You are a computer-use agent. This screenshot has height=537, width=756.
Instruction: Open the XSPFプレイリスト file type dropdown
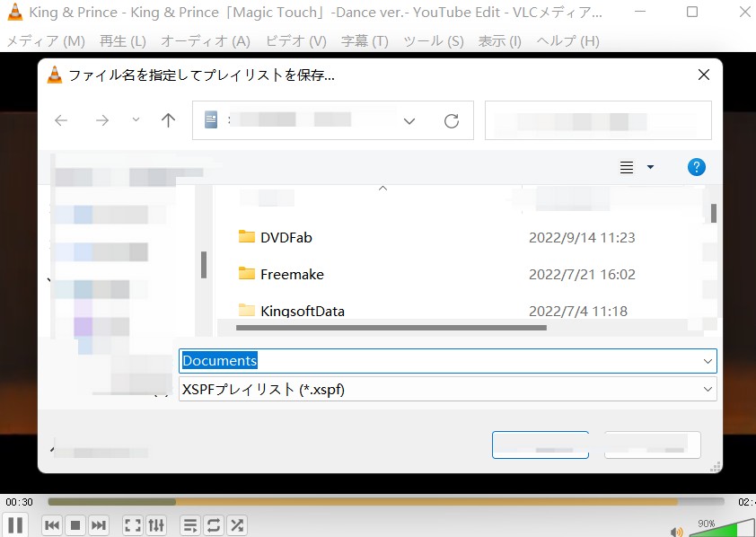pos(447,389)
